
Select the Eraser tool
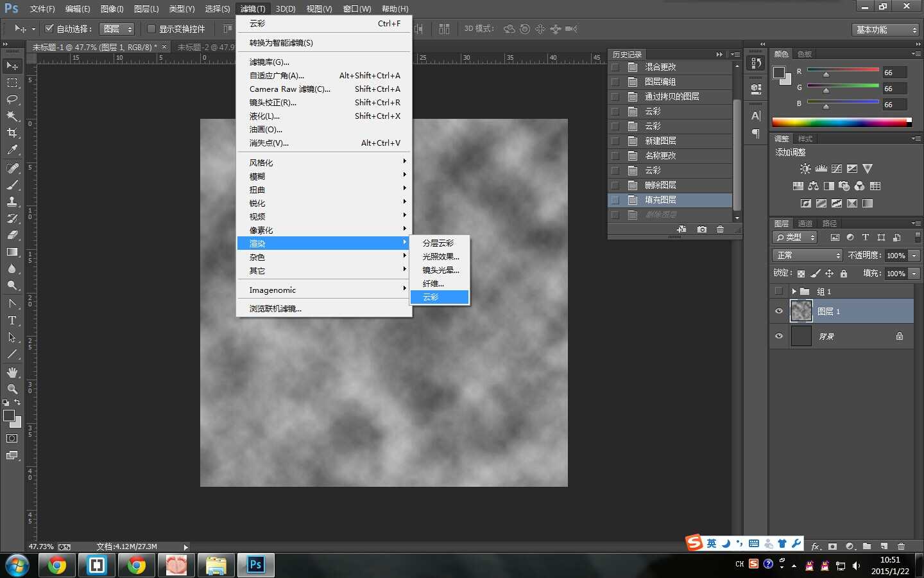pyautogui.click(x=12, y=235)
